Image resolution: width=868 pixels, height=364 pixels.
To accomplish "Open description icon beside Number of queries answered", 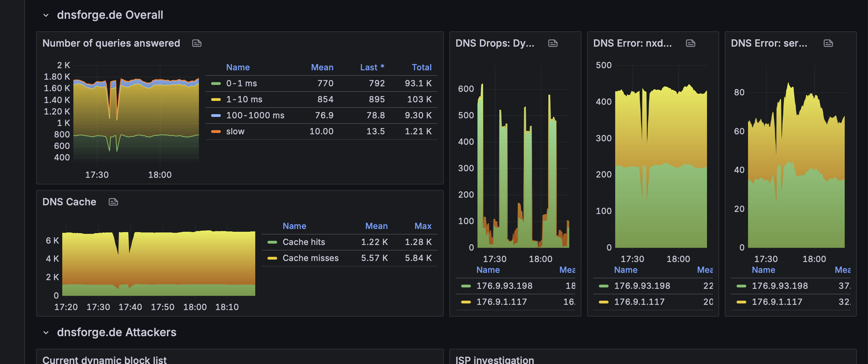I will point(197,43).
